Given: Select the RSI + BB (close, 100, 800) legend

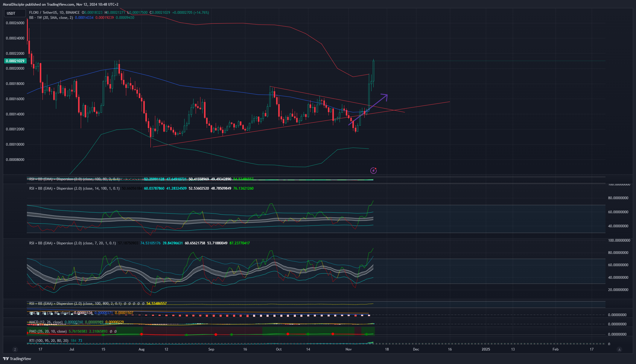Looking at the screenshot, I should [75, 304].
